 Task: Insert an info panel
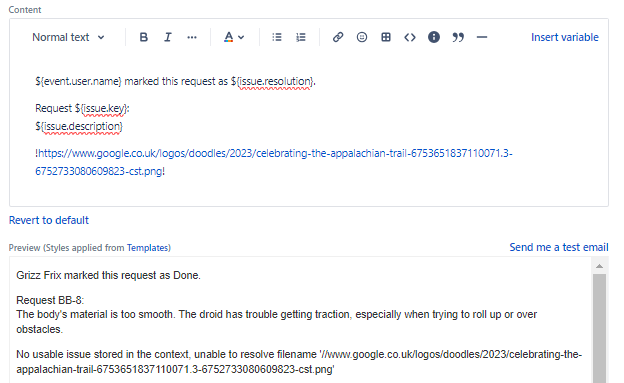pos(434,37)
